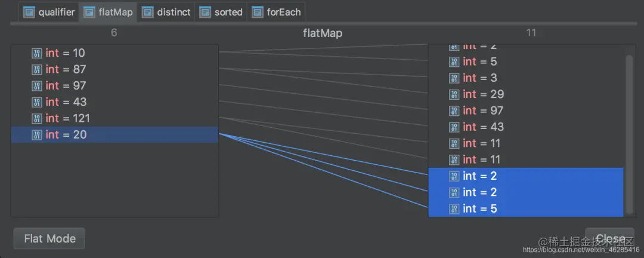Screen dimensions: 644x258
Task: Click the primitive icon beside int = 3
Action: [x=454, y=78]
